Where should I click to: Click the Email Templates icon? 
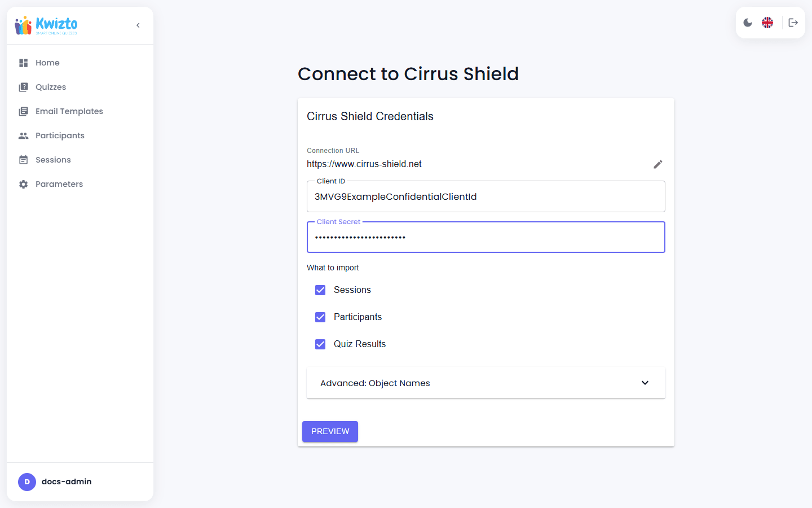pos(23,111)
